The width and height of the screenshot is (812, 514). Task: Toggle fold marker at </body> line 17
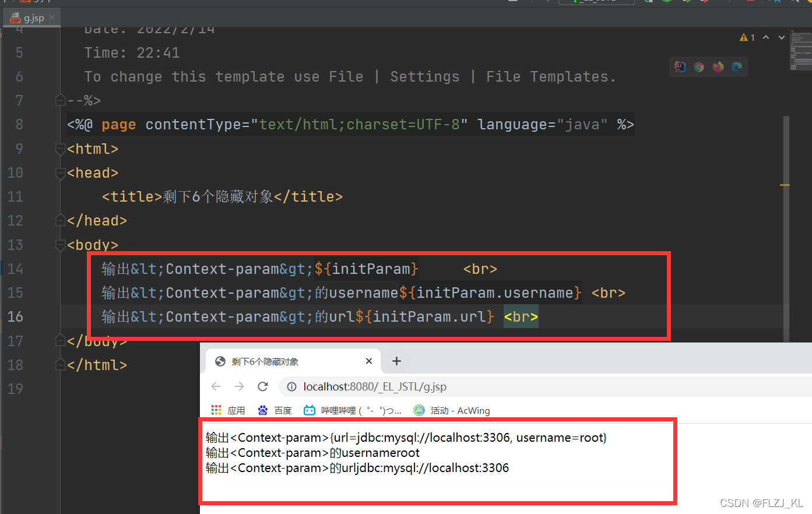[60, 340]
